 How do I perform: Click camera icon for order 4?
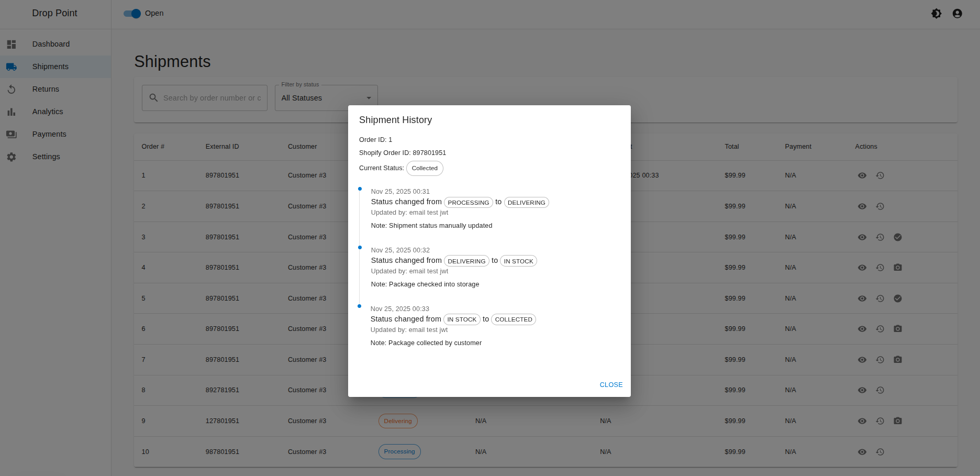click(898, 268)
